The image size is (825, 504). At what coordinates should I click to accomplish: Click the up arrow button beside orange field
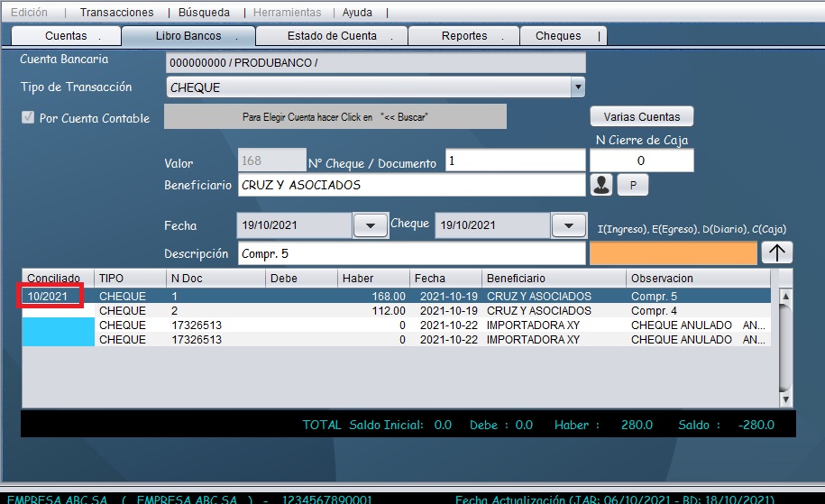pyautogui.click(x=776, y=253)
